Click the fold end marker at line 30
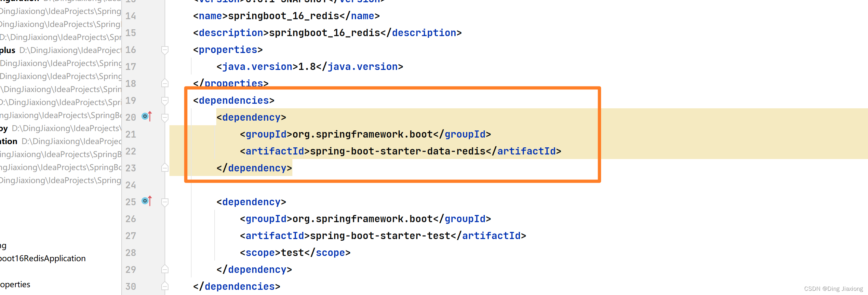Screen dimensions: 868x295 coord(165,286)
